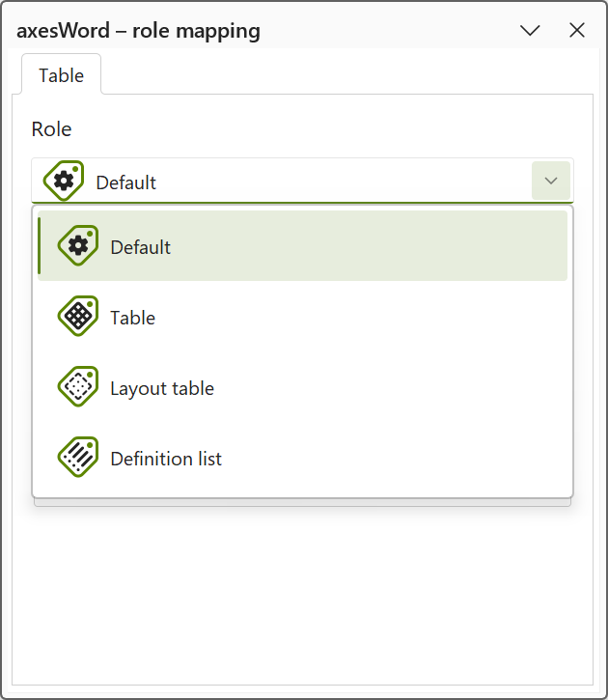Click the Default gear tag icon in dropdown list
The image size is (608, 700).
(x=78, y=245)
